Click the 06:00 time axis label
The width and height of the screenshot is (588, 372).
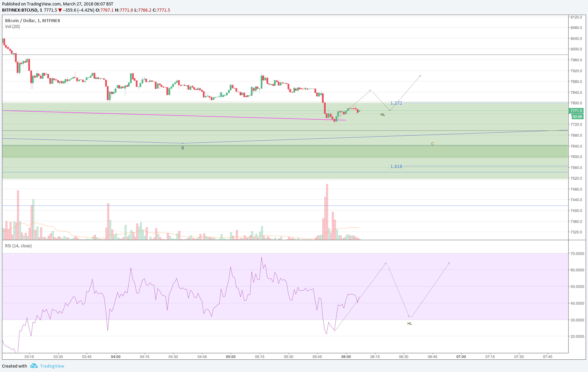(x=346, y=357)
